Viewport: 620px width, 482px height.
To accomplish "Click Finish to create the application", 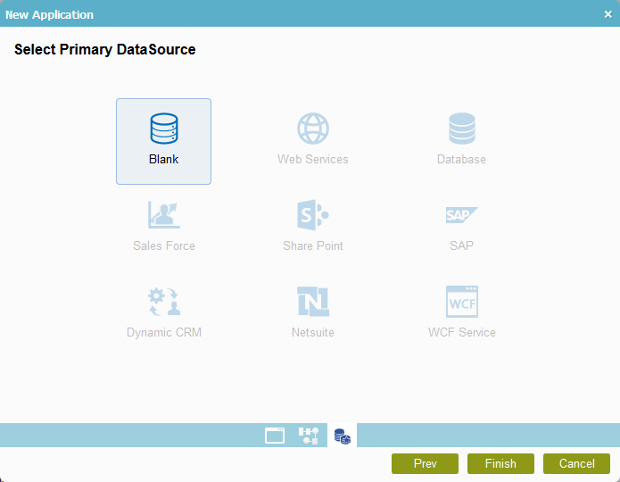I will pyautogui.click(x=501, y=463).
